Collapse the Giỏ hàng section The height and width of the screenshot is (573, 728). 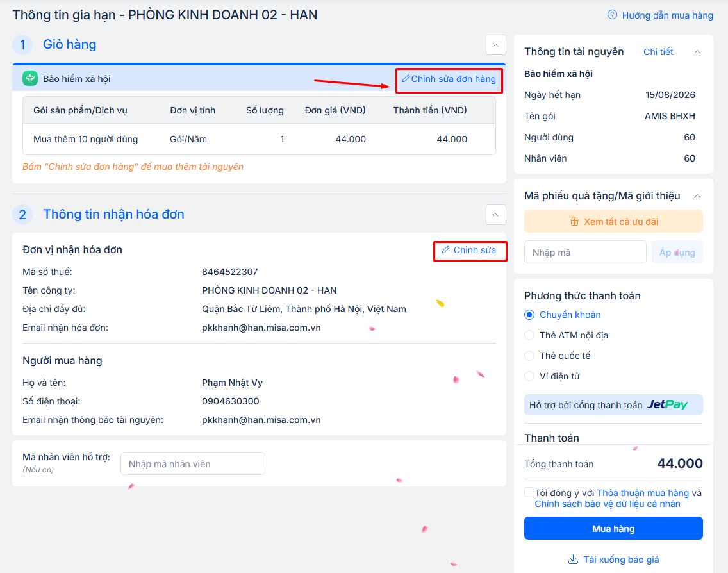point(495,45)
